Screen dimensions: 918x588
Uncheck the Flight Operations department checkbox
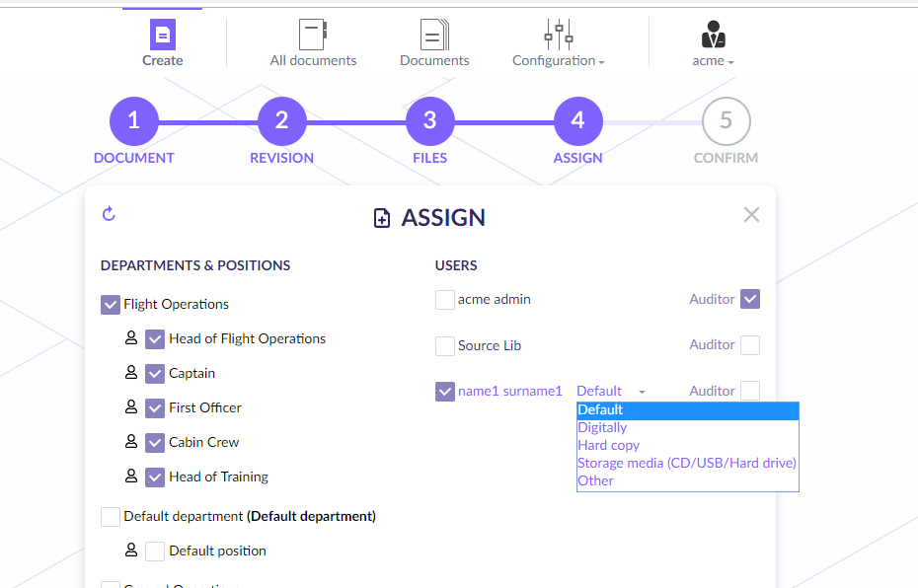(x=111, y=305)
